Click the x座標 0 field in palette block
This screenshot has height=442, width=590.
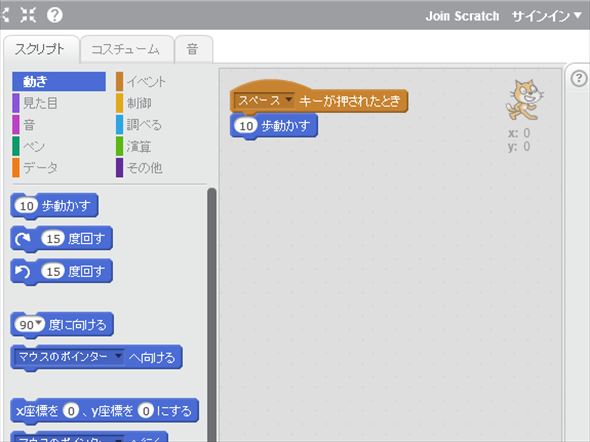coord(71,411)
